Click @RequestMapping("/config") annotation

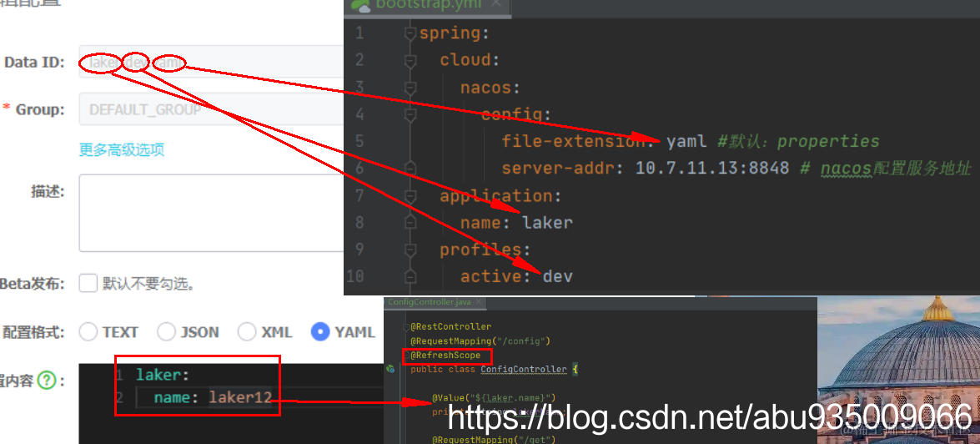point(480,341)
